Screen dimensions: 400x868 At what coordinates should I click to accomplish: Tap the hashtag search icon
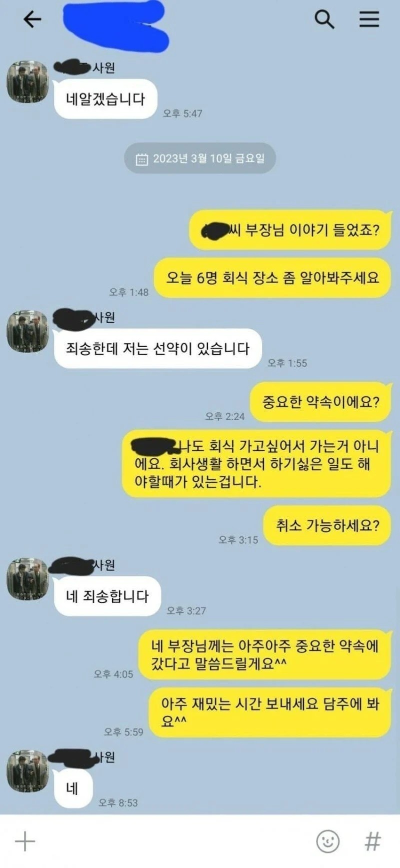(x=373, y=841)
